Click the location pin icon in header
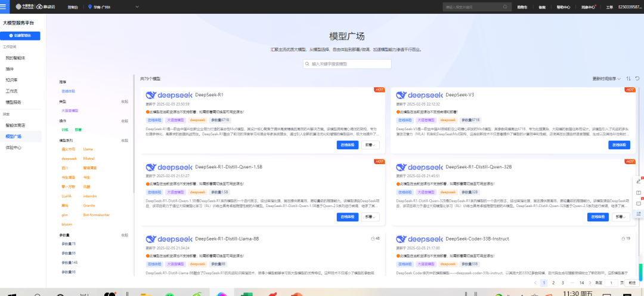The width and height of the screenshot is (644, 296). click(90, 7)
